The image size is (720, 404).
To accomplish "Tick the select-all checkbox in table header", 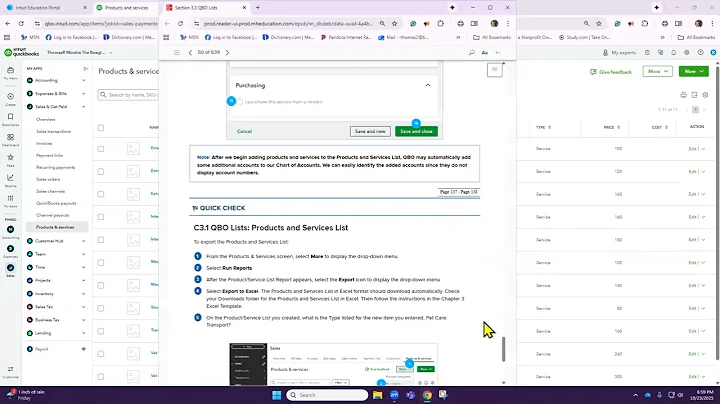I will (x=101, y=128).
